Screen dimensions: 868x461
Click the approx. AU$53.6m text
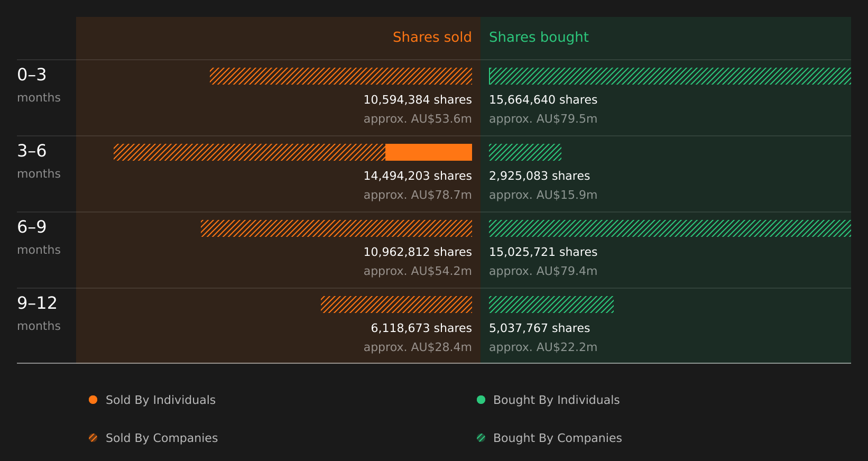point(418,119)
